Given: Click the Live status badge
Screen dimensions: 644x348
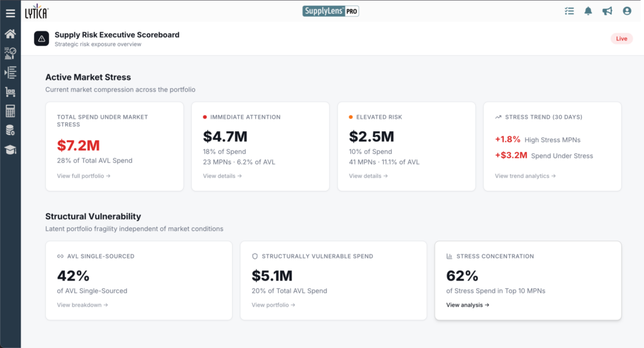Looking at the screenshot, I should point(621,39).
